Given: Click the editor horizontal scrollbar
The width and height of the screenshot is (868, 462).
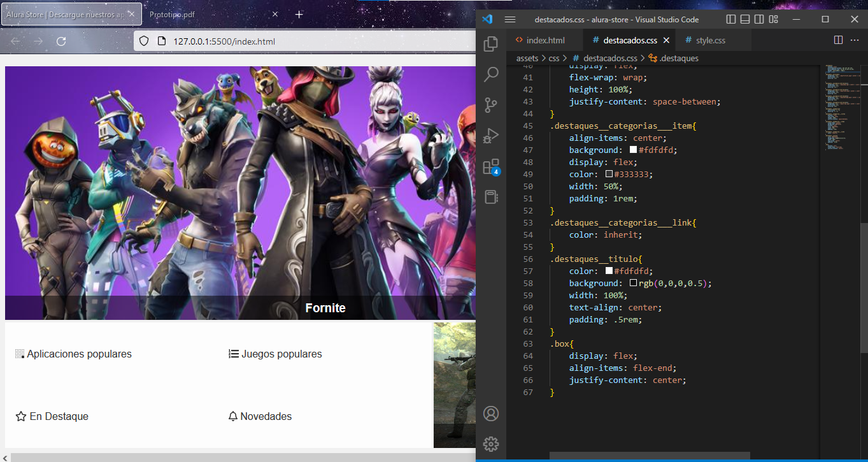Looking at the screenshot, I should tap(650, 456).
